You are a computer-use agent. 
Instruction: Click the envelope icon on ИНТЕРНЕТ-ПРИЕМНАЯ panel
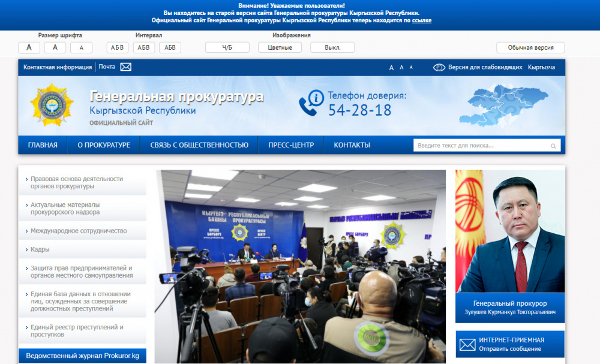click(468, 344)
